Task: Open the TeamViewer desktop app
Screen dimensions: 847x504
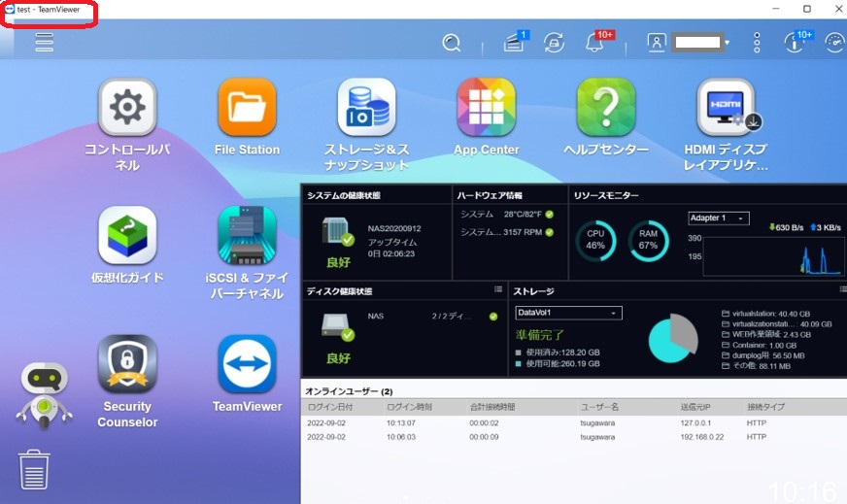Action: click(x=247, y=364)
